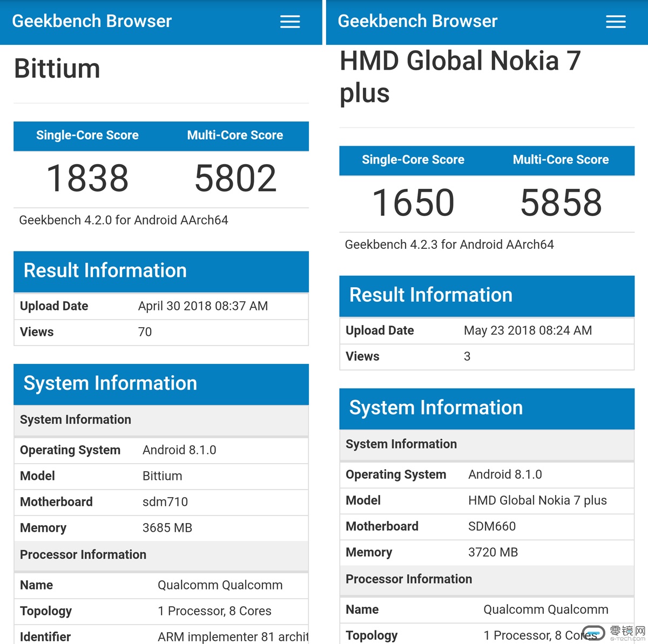Click the April 30 2018 upload date

point(203,306)
